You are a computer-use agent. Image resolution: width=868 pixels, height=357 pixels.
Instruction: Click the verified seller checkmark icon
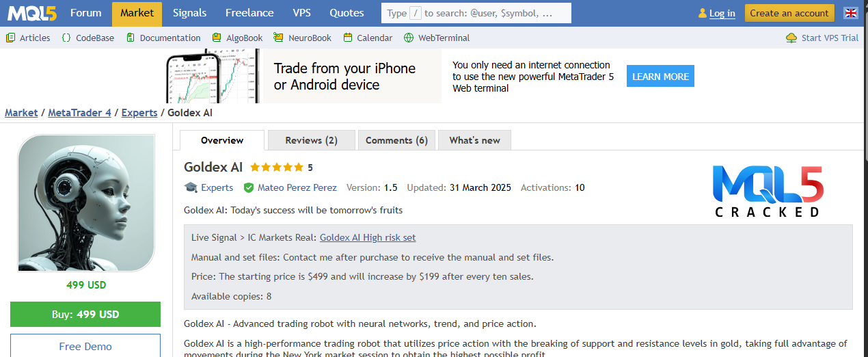point(249,187)
